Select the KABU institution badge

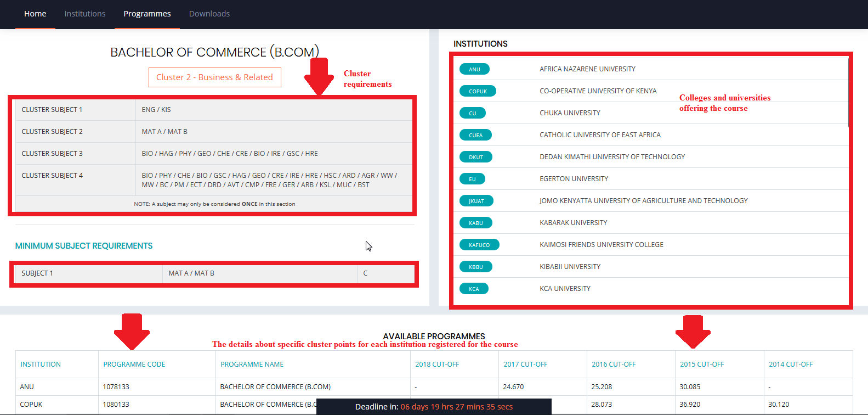click(x=476, y=223)
